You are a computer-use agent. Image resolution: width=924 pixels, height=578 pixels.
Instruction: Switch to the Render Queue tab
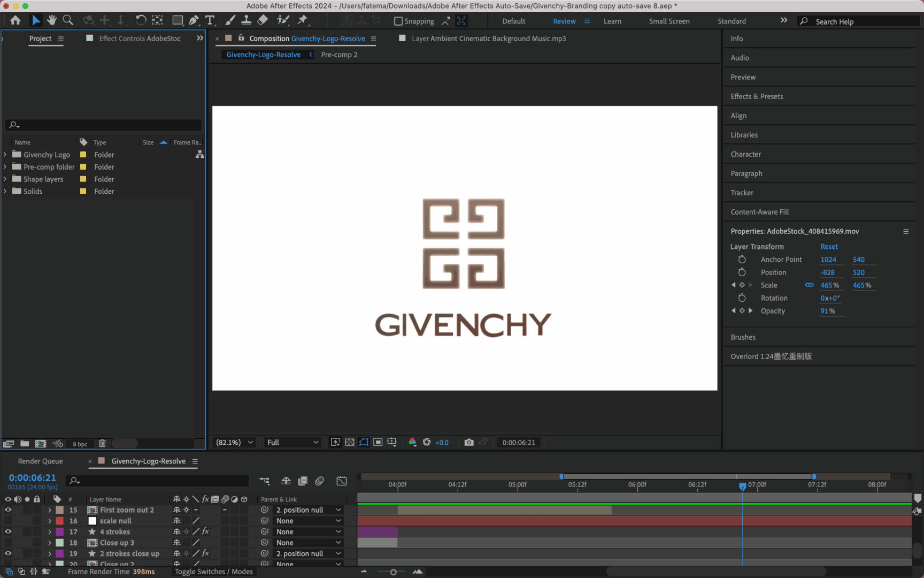pos(40,461)
